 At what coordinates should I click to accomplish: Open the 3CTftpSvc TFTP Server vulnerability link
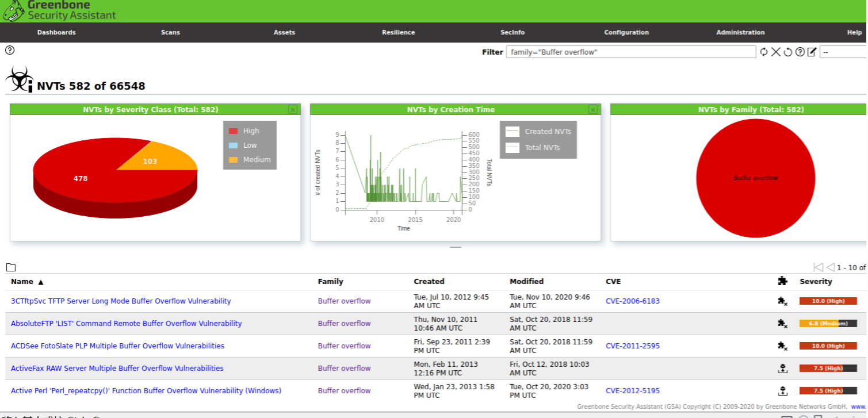[x=121, y=301]
